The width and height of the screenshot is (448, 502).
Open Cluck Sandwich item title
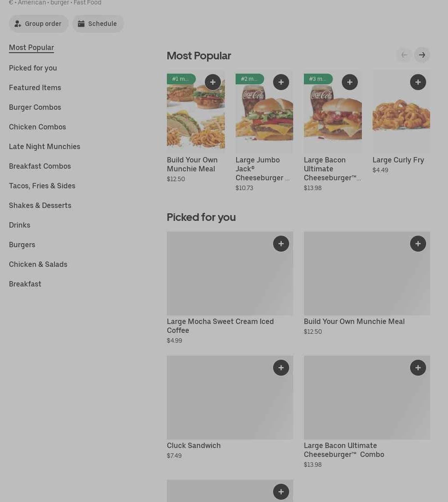(x=194, y=445)
